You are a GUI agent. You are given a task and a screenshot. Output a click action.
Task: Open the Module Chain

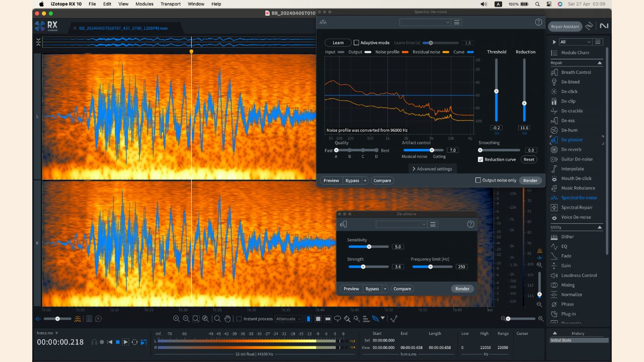coord(575,53)
